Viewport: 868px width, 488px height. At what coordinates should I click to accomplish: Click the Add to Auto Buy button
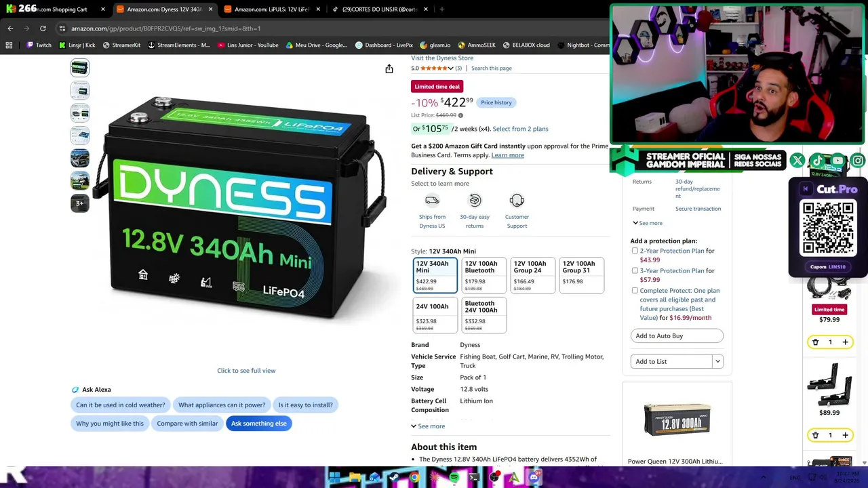click(x=677, y=336)
